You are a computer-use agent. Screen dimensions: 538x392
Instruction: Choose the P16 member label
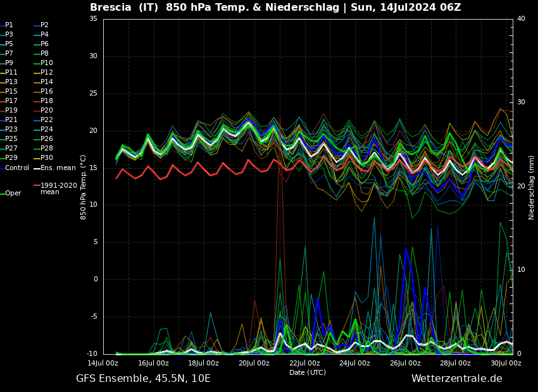pyautogui.click(x=47, y=92)
